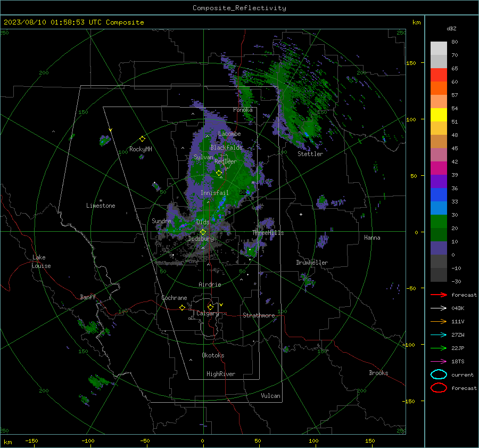Click the green 22JP arrow icon
This screenshot has width=479, height=448.
(439, 348)
